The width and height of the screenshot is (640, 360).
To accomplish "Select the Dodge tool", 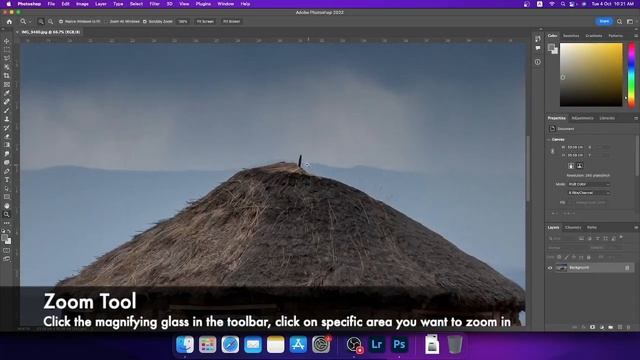I will pos(7,162).
